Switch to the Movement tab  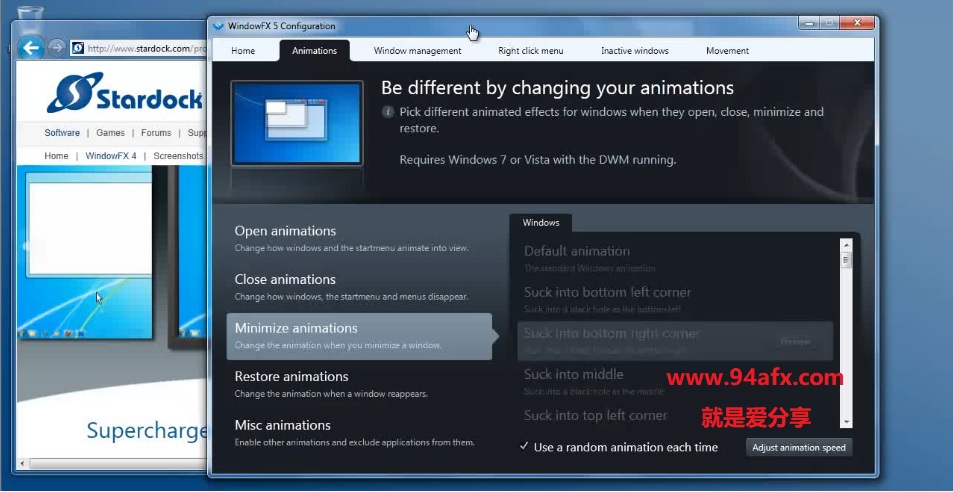coord(728,51)
